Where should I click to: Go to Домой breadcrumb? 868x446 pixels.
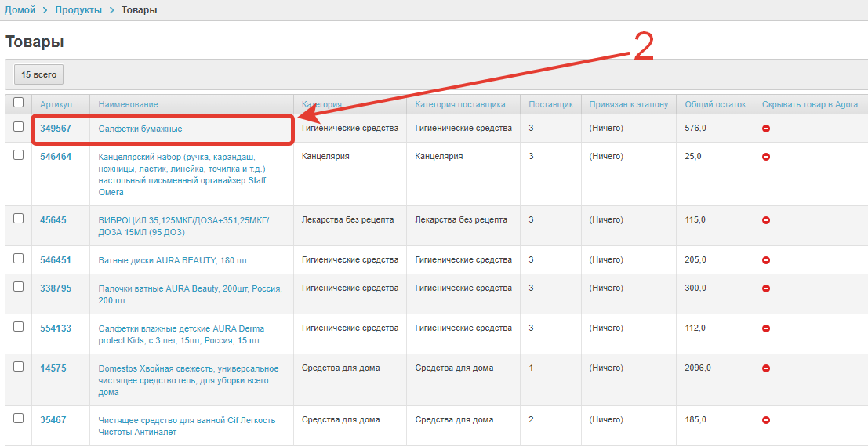[20, 9]
